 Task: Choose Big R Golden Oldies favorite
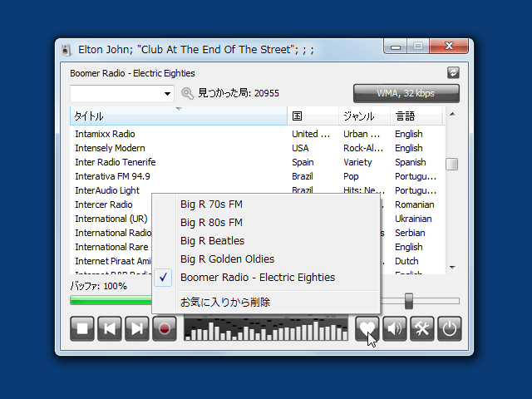266,259
